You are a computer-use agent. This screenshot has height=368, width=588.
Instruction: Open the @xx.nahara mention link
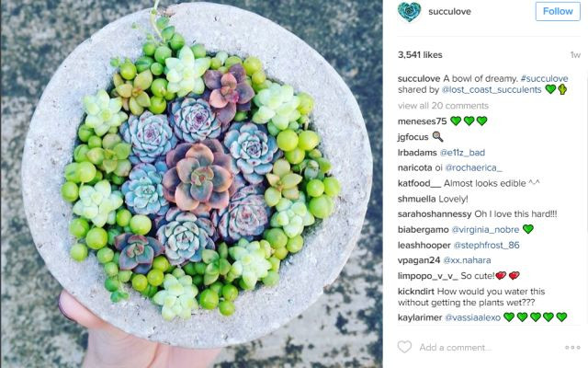click(467, 260)
